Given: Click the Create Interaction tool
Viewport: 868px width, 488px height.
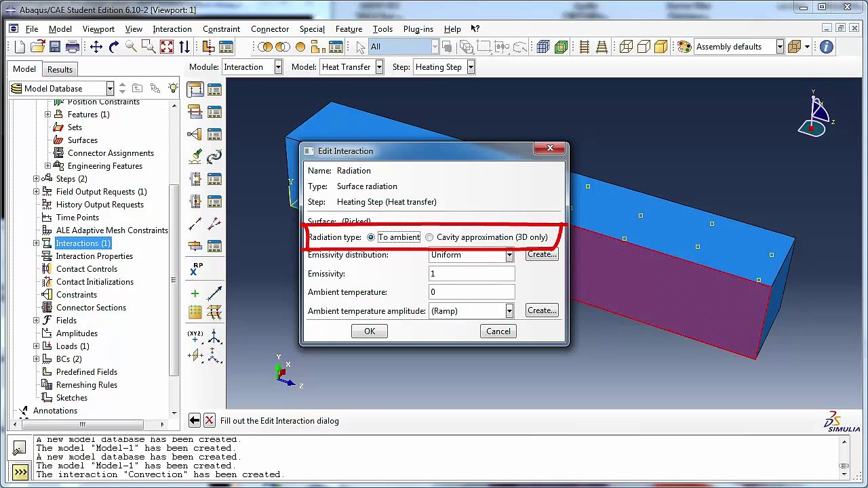Looking at the screenshot, I should tap(195, 89).
